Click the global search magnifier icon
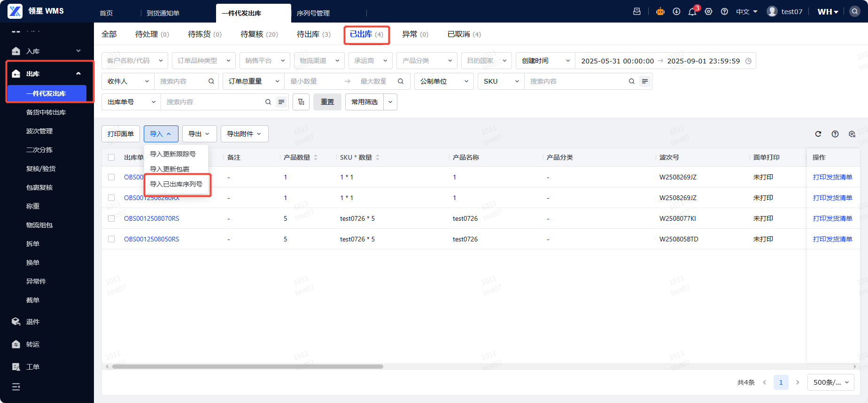 (855, 12)
